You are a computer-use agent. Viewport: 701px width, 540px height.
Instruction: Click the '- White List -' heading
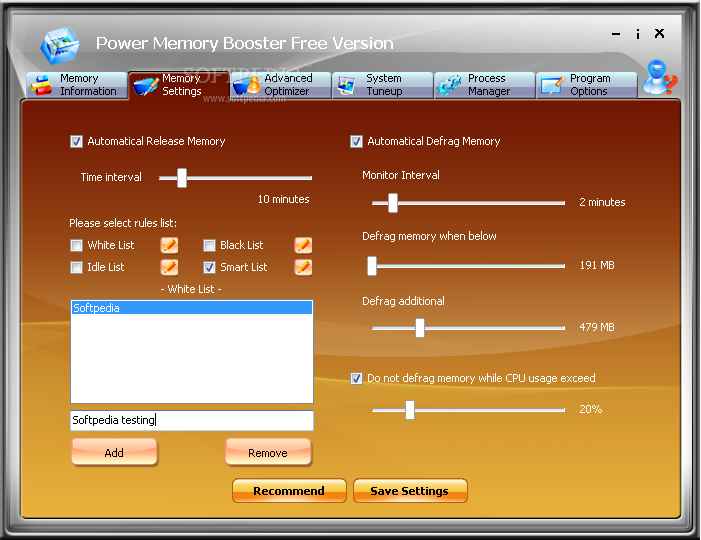click(191, 289)
